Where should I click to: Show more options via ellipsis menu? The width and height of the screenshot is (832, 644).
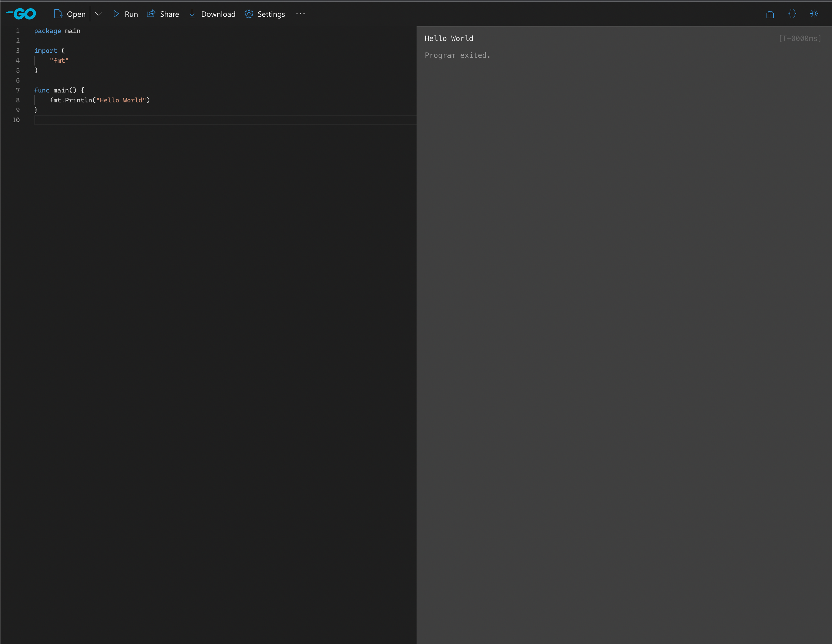(x=300, y=14)
